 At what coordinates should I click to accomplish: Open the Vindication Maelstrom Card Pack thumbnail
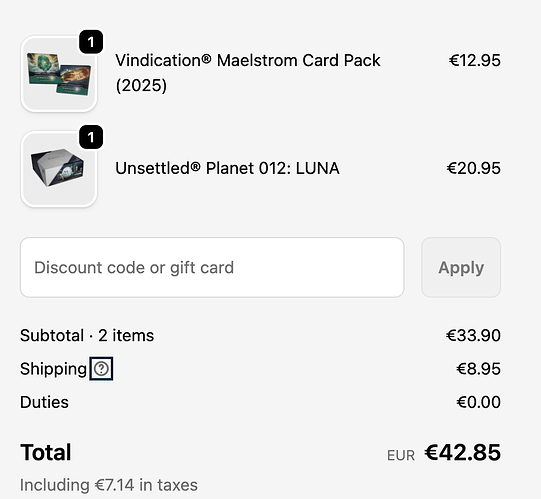pos(59,74)
